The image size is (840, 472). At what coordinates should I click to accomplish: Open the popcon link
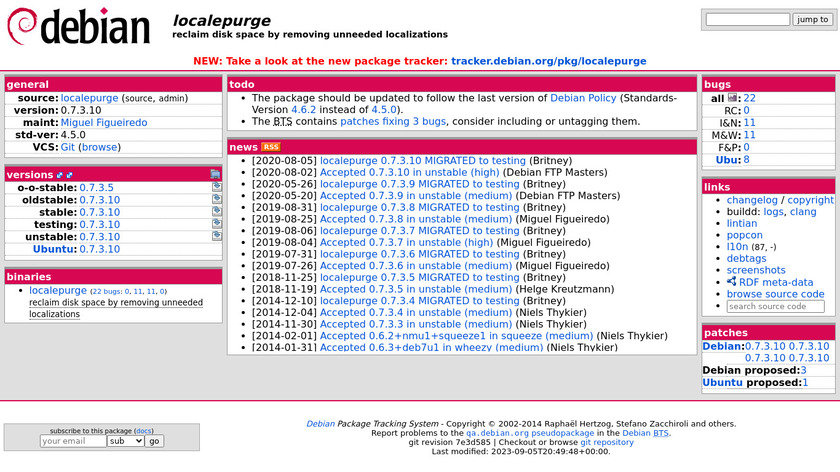tap(744, 235)
